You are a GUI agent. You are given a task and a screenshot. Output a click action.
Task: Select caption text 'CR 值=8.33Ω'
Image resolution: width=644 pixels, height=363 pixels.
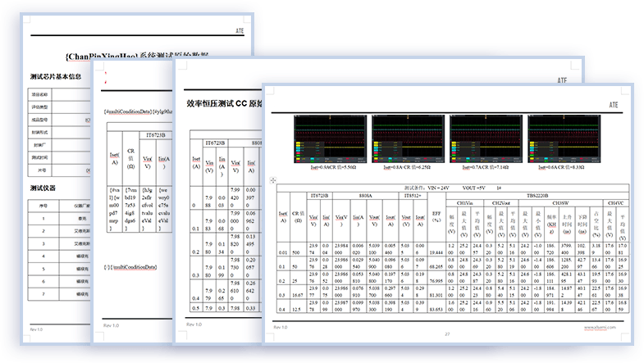click(x=571, y=167)
